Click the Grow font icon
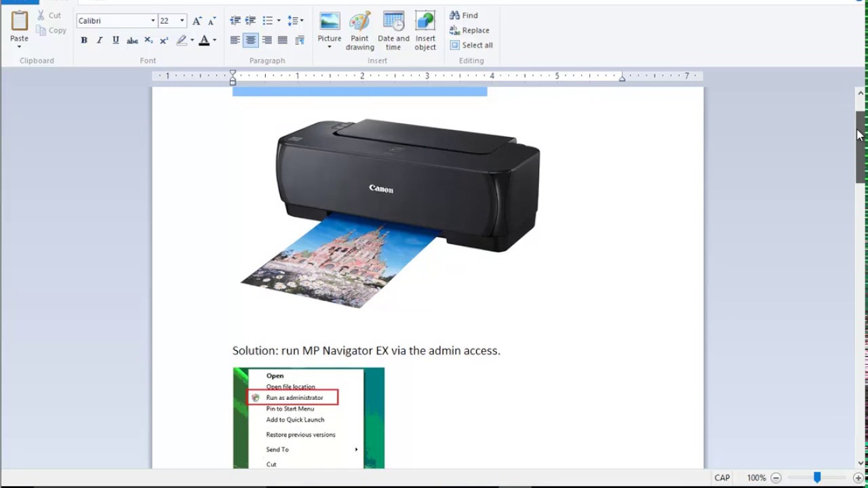The image size is (868, 488). (197, 21)
